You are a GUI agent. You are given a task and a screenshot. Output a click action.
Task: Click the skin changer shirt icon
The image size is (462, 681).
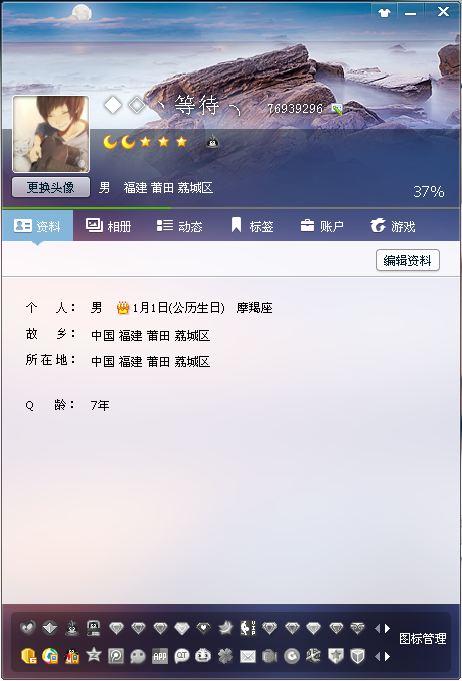point(384,13)
